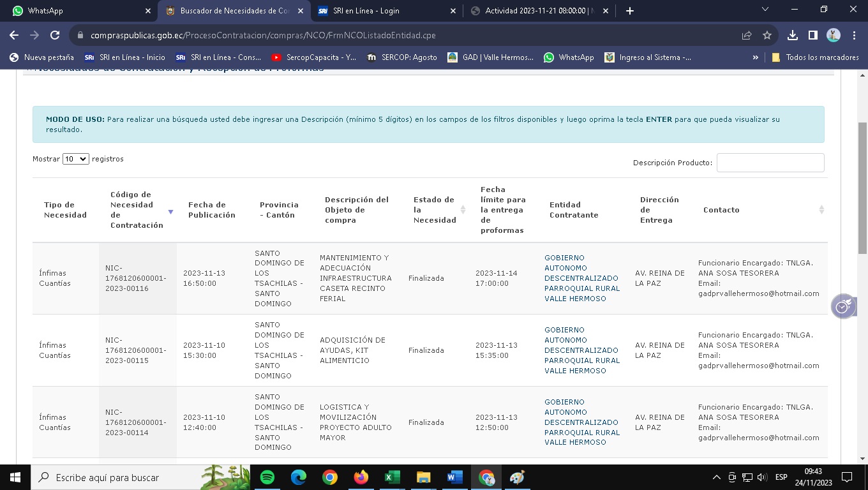Viewport: 868px width, 490px height.
Task: Open Firefox from the taskbar
Action: pyautogui.click(x=361, y=477)
